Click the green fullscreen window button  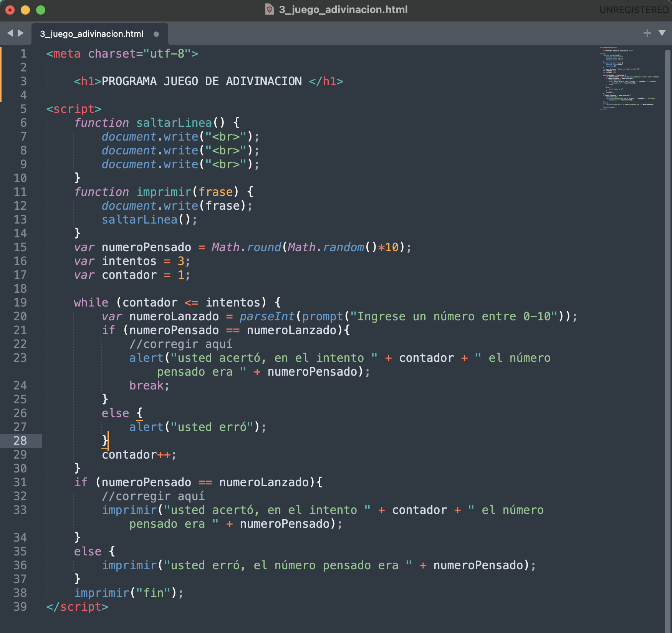tap(41, 10)
